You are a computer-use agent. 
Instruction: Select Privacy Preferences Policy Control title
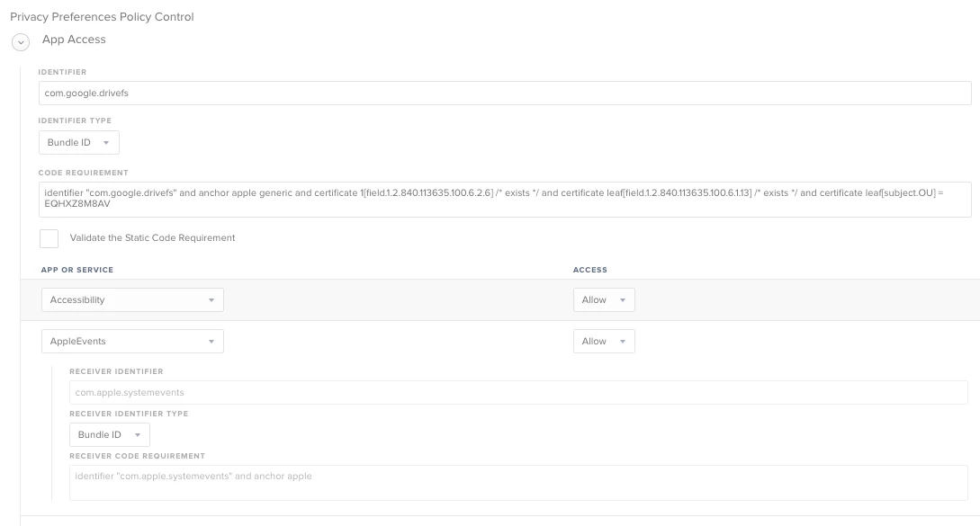click(x=102, y=17)
